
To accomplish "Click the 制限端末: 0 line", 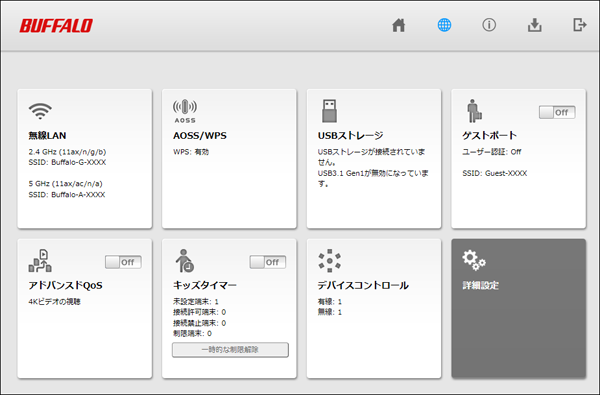I will [x=192, y=334].
